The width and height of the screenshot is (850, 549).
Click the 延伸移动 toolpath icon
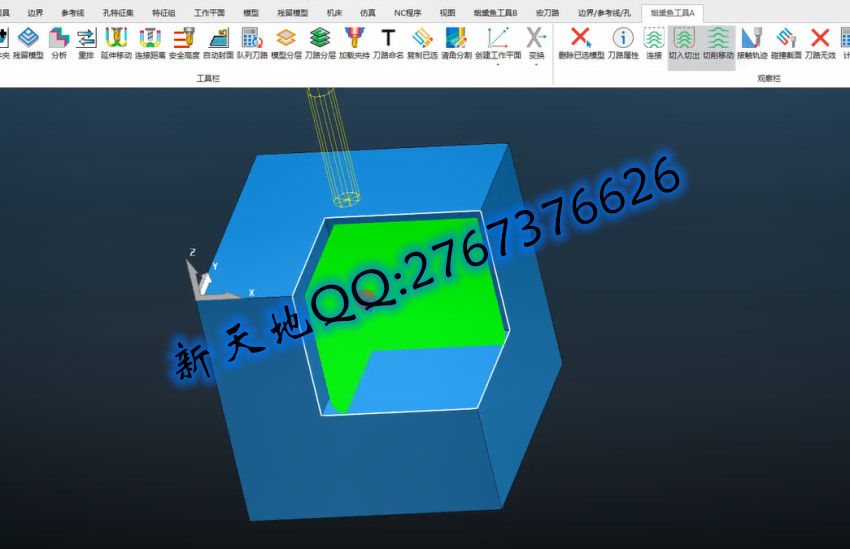coord(116,43)
